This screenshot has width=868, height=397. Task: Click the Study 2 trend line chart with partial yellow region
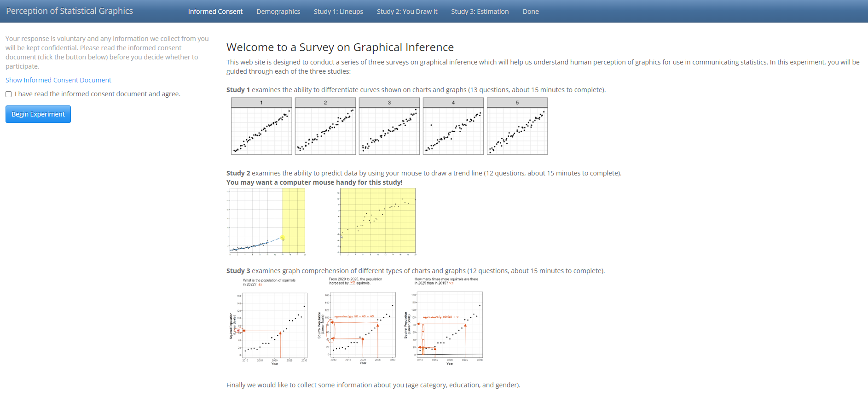(266, 222)
